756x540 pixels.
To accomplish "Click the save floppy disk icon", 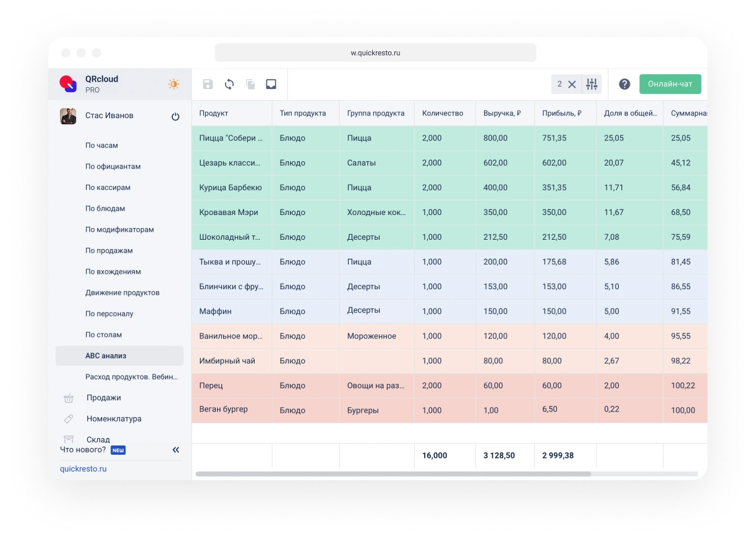I will pos(208,85).
